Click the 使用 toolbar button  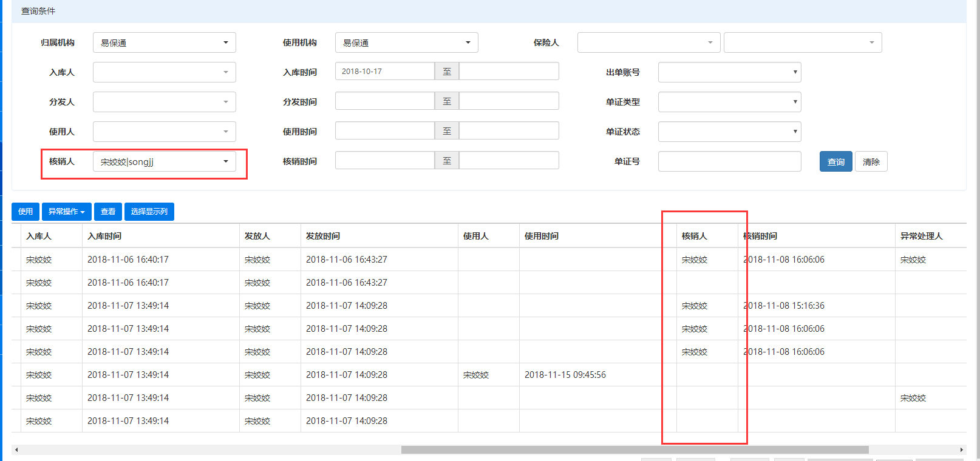[x=26, y=212]
